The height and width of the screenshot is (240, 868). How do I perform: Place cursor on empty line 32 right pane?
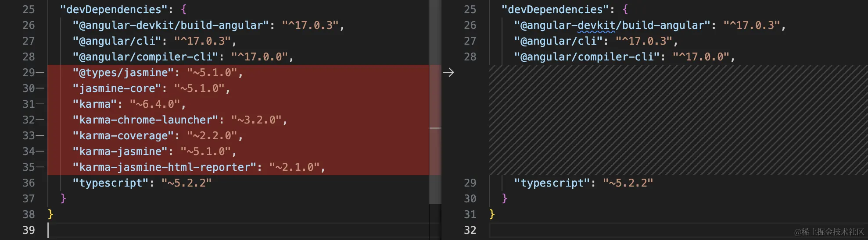tap(678, 230)
